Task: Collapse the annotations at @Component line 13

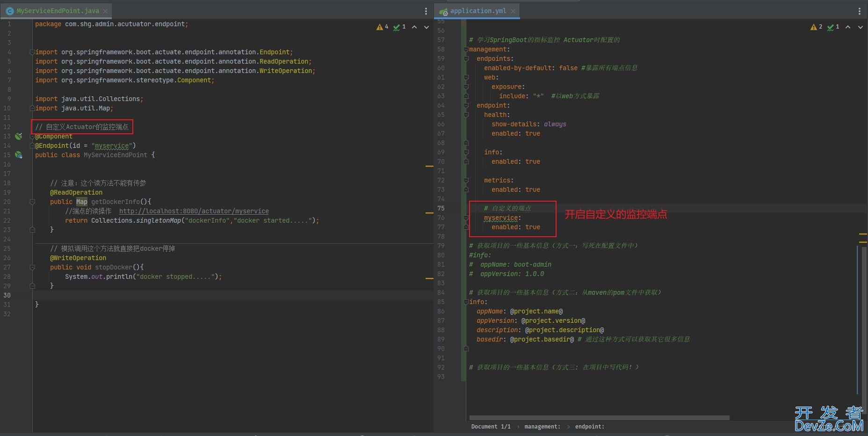Action: tap(32, 136)
